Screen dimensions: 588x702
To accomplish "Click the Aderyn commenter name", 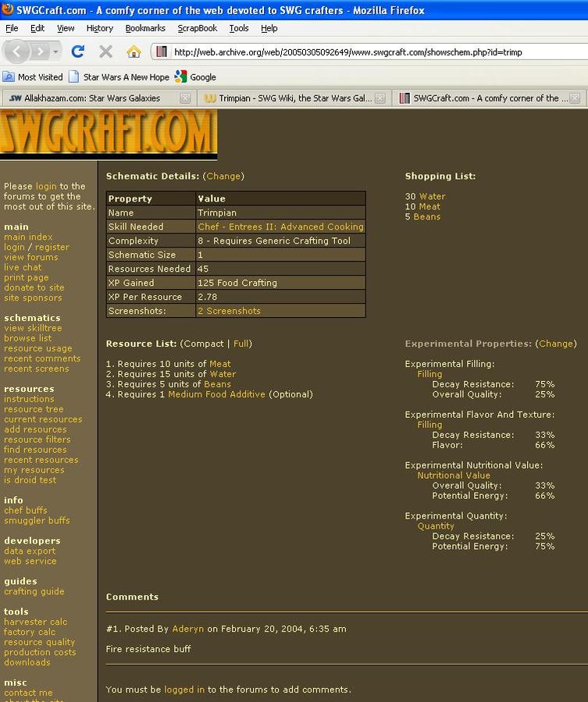I will tap(187, 629).
